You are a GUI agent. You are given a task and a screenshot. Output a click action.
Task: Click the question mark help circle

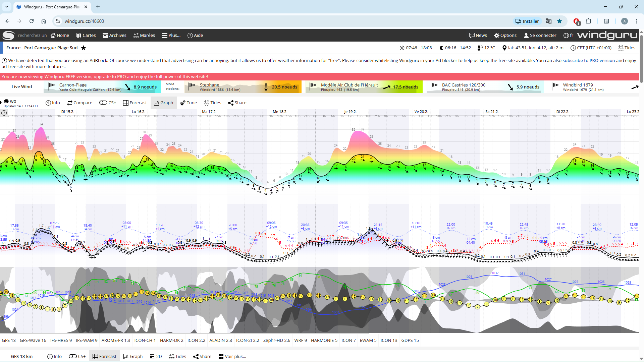[x=4, y=113]
